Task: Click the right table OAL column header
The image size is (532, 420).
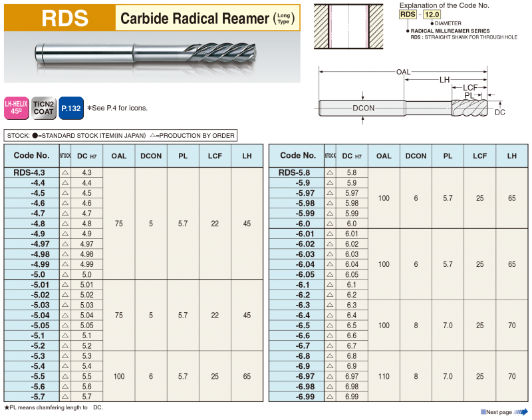Action: click(x=384, y=156)
